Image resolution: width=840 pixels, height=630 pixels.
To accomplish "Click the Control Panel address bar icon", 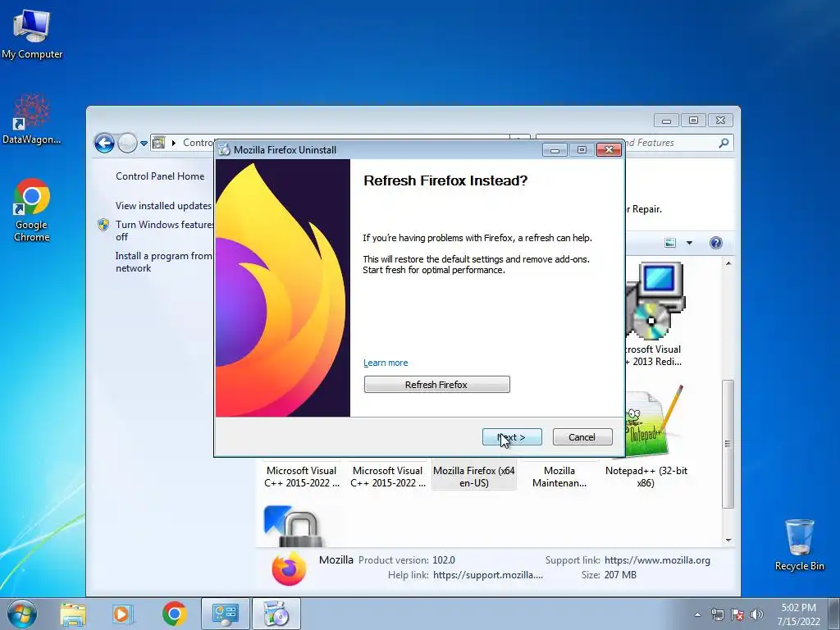I will [x=158, y=143].
